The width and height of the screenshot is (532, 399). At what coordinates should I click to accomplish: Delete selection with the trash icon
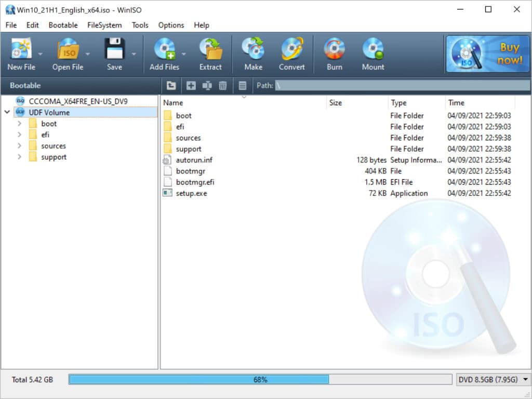[x=222, y=86]
